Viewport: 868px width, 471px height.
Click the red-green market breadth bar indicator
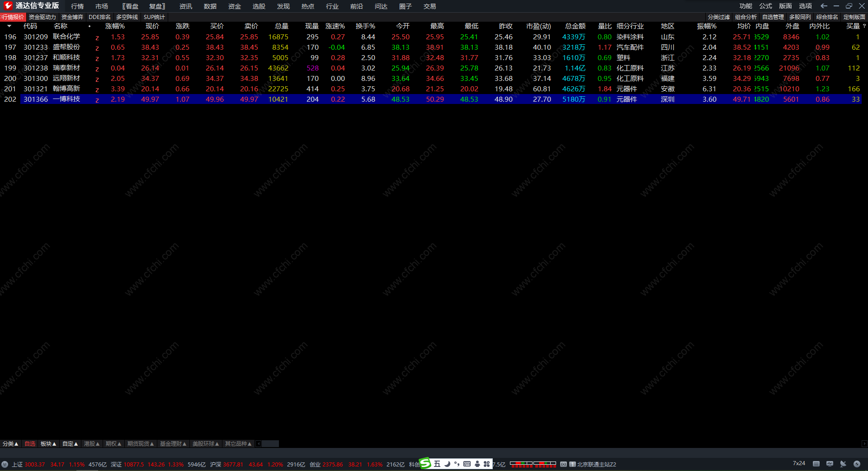[533, 464]
